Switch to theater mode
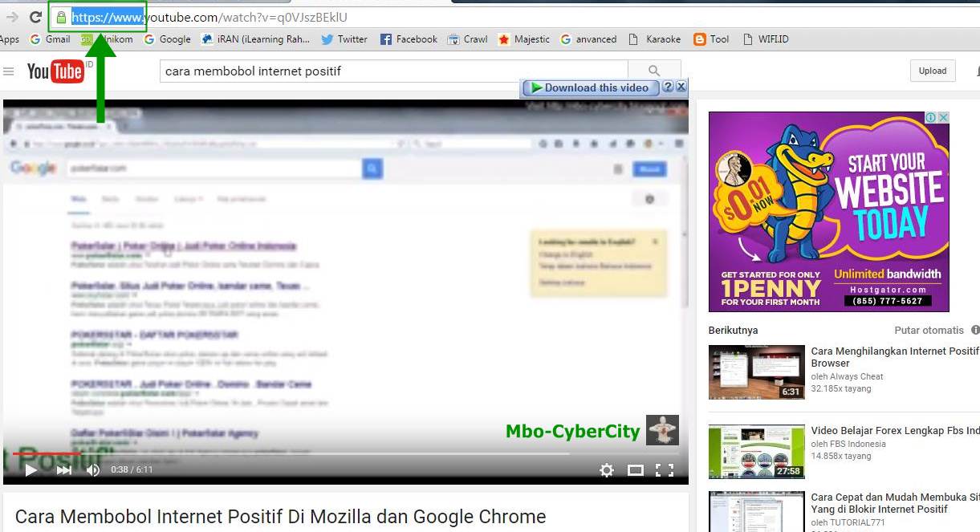The height and width of the screenshot is (532, 980). click(636, 470)
